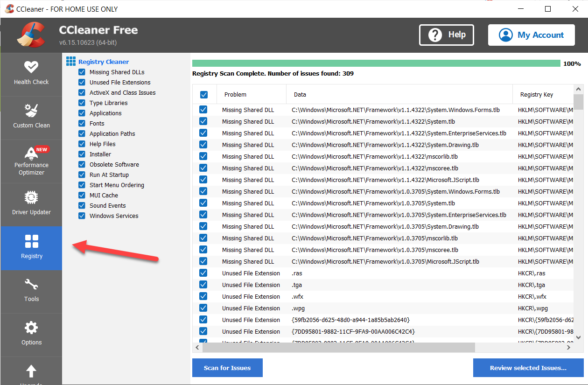Toggle Sound Events checkbox
588x385 pixels.
coord(82,205)
